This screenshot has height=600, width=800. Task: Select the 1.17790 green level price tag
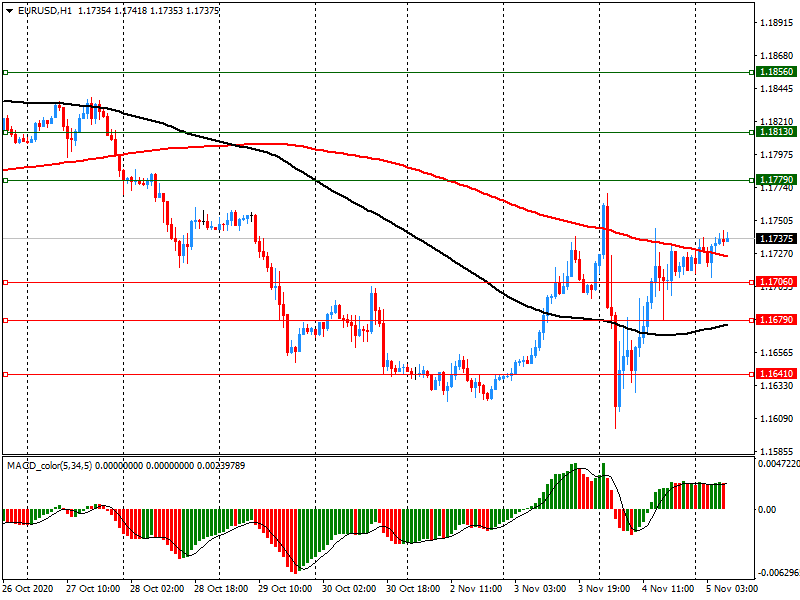pyautogui.click(x=777, y=180)
